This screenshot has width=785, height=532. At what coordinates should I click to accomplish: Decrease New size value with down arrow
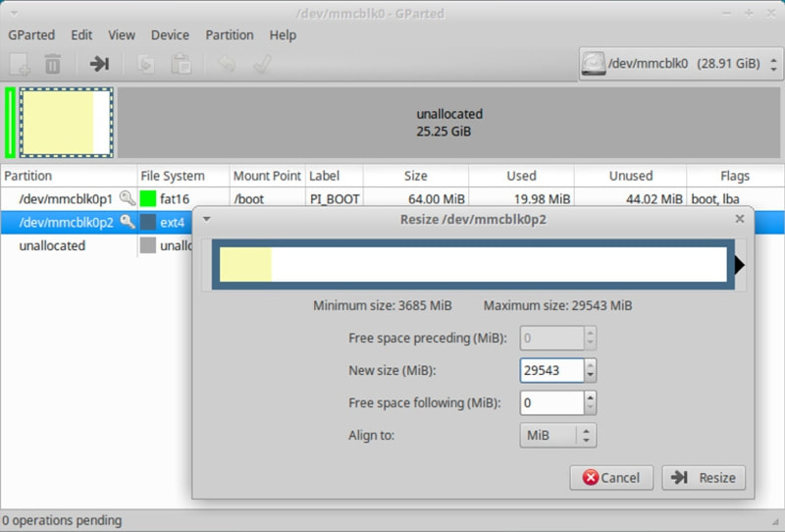pyautogui.click(x=591, y=375)
